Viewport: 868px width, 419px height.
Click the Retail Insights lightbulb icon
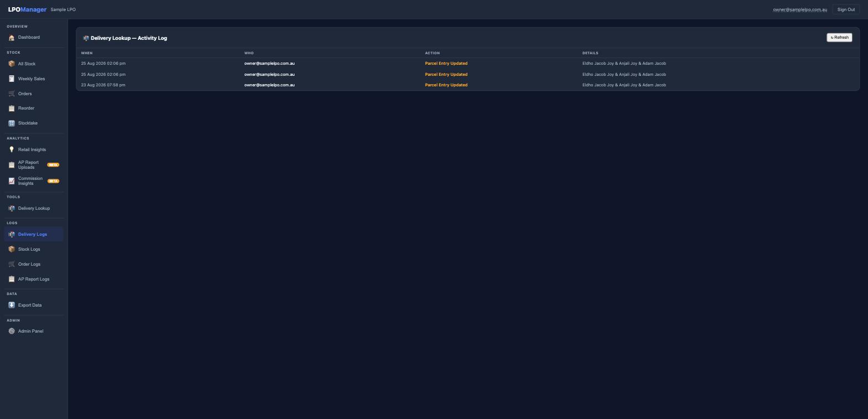tap(12, 149)
